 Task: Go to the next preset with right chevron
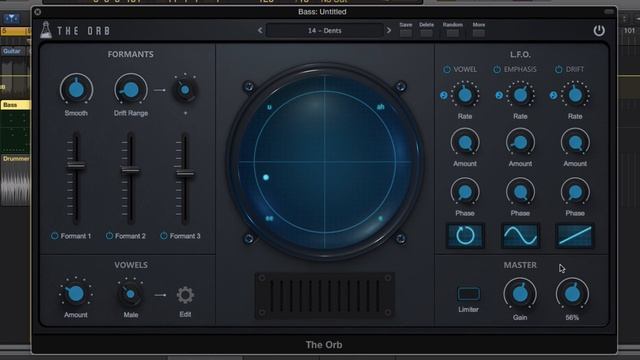point(389,31)
